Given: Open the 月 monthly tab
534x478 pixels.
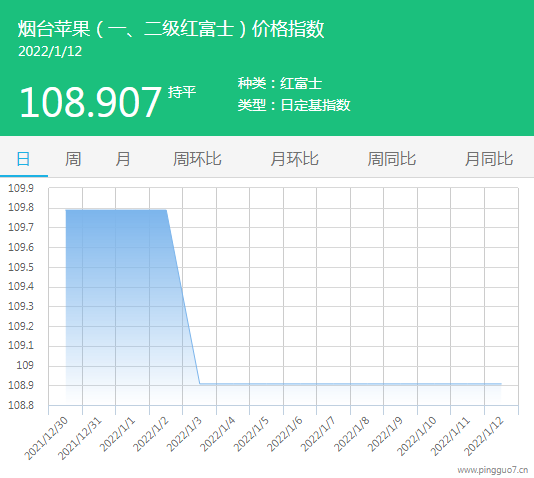Looking at the screenshot, I should [123, 159].
